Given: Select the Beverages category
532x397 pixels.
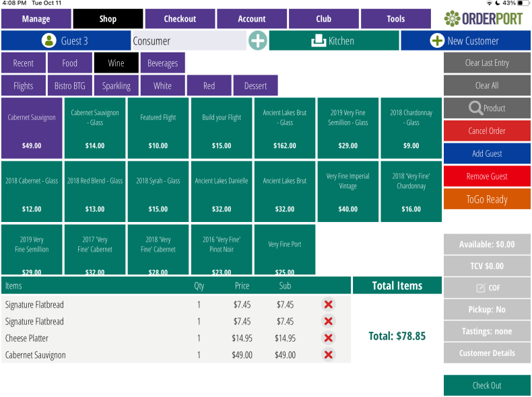Looking at the screenshot, I should (x=163, y=63).
